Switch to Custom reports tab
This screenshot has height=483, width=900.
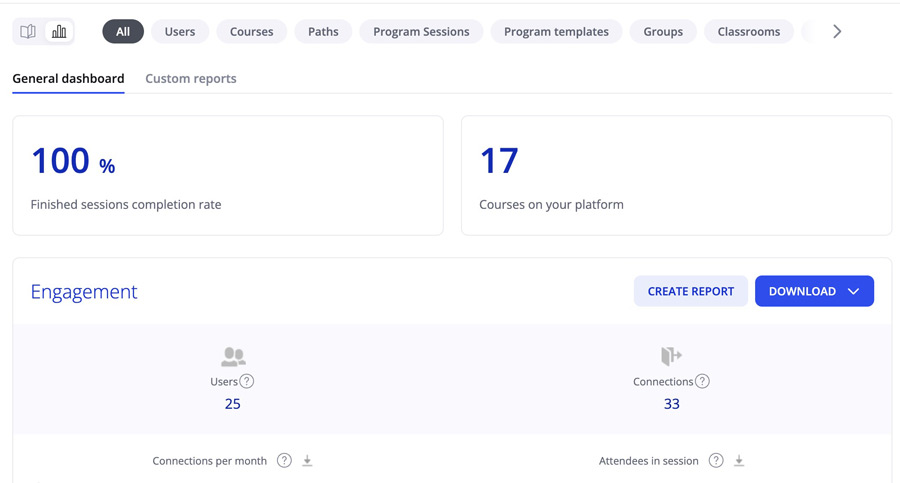coord(191,79)
